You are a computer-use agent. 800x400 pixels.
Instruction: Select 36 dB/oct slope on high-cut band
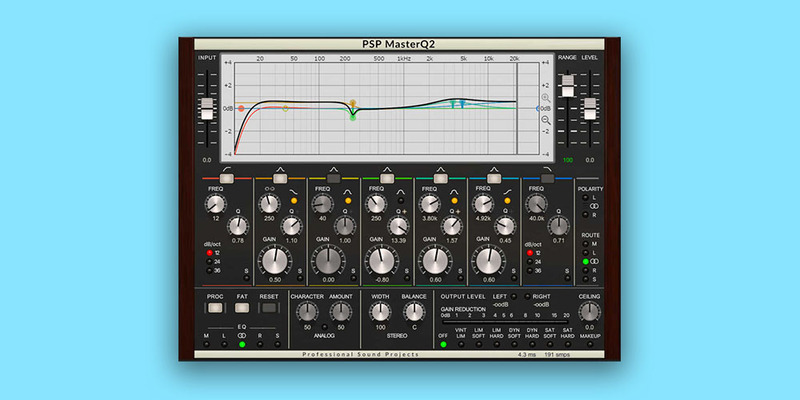click(x=529, y=270)
